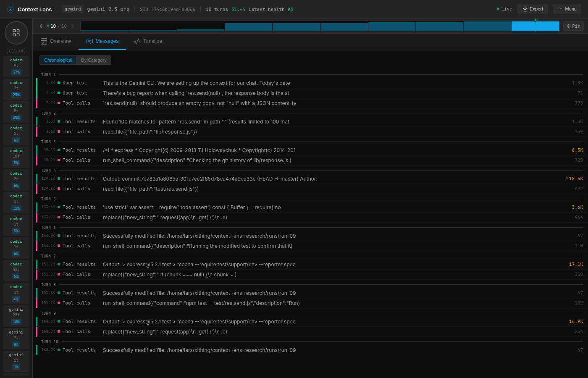This screenshot has width=588, height=378.
Task: Click the right chevron to advance turns
Action: [72, 26]
